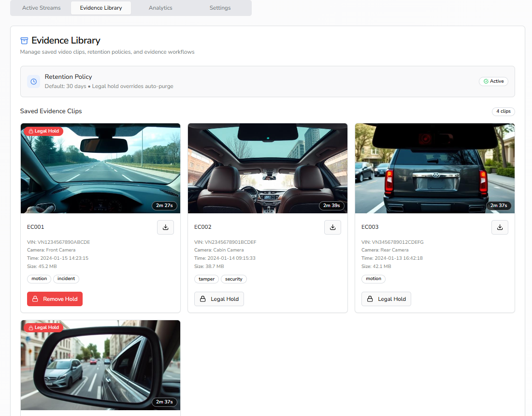
Task: Click the Legal Hold badge on EC001 thumbnail
Action: coord(43,131)
